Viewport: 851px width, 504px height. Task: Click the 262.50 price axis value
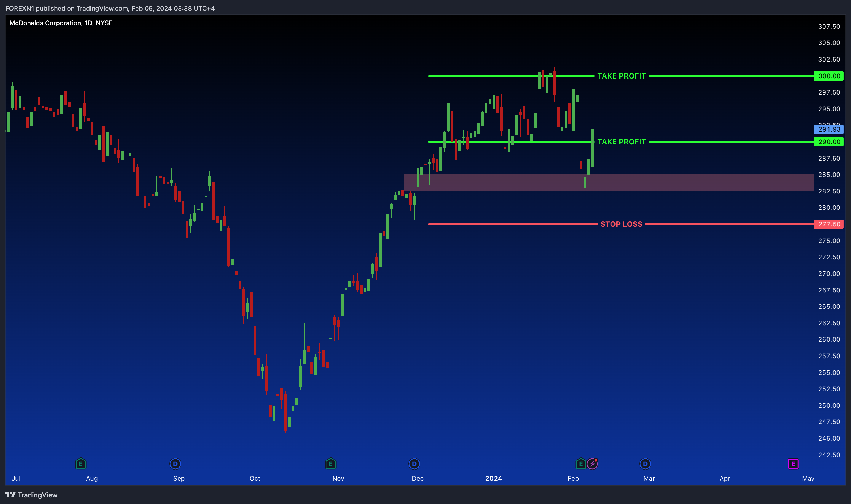[829, 323]
